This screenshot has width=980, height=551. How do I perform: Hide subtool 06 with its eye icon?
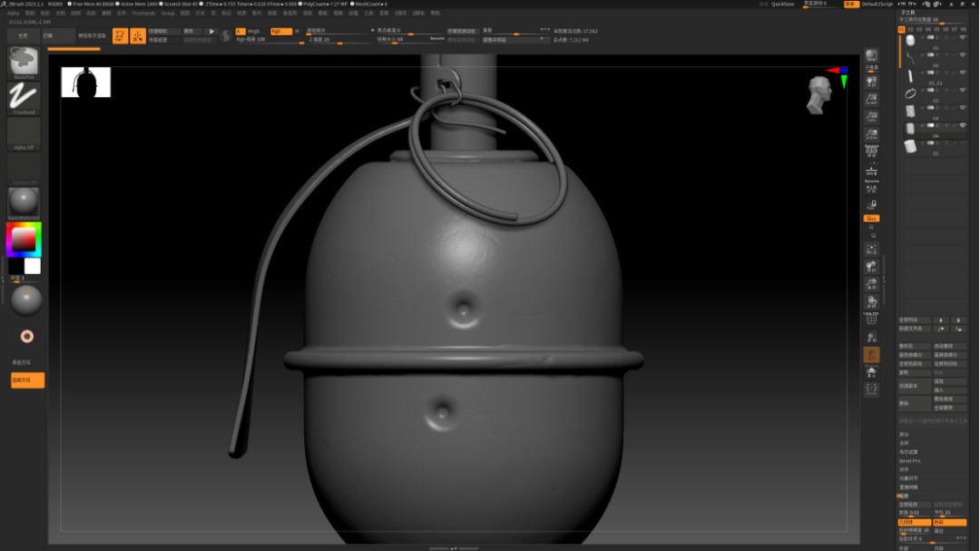[963, 55]
